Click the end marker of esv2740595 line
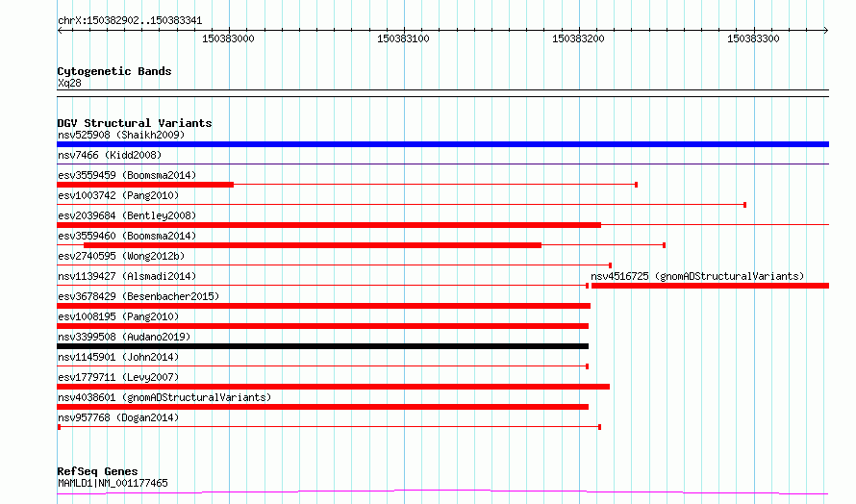Screen dimensions: 856x504 coord(611,265)
